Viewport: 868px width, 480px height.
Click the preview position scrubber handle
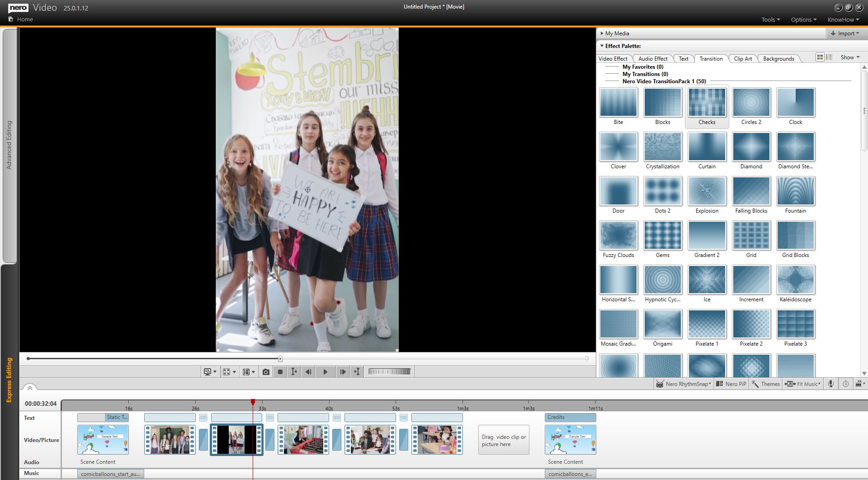coord(280,359)
